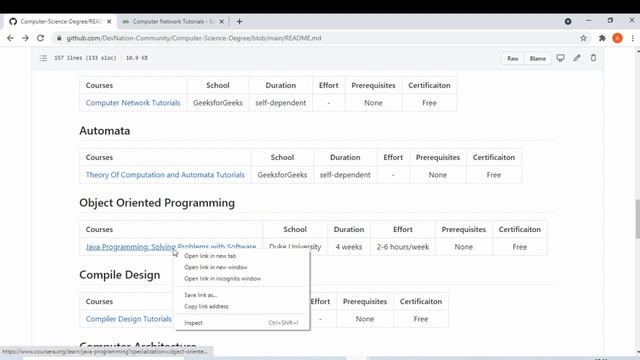
Task: Open the extensions puzzle icon
Action: pyautogui.click(x=602, y=38)
